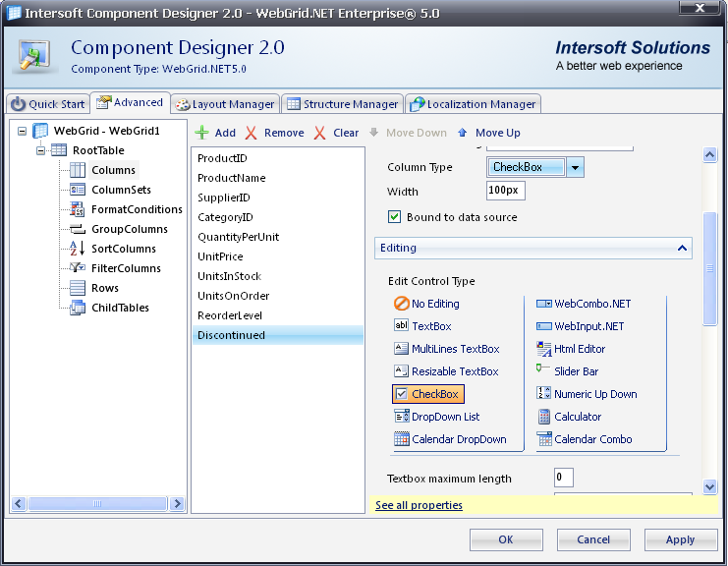Select ColumnSets in the tree
The height and width of the screenshot is (566, 728).
point(121,190)
